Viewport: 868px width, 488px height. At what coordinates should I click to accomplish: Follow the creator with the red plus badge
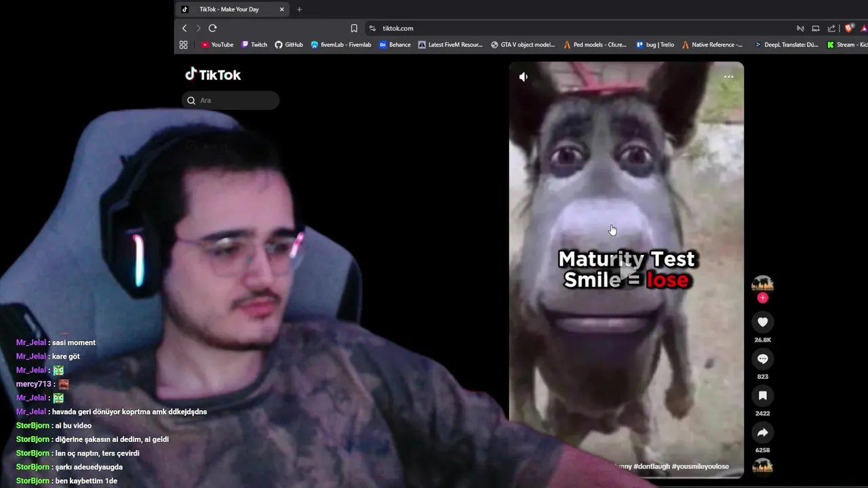coord(763,298)
